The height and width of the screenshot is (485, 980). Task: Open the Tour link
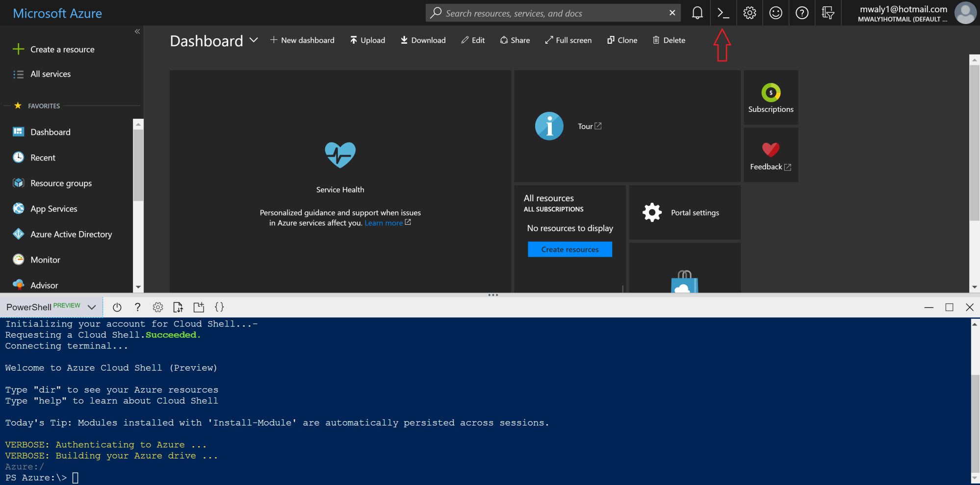pyautogui.click(x=590, y=126)
